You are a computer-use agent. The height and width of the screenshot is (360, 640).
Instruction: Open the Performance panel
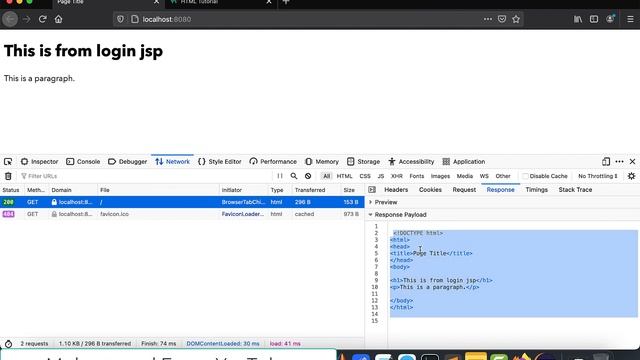[273, 162]
